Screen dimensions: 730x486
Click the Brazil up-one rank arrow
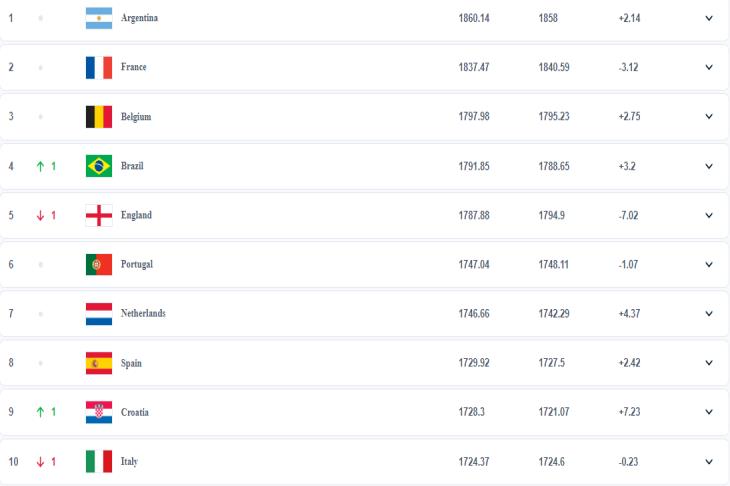[x=41, y=166]
